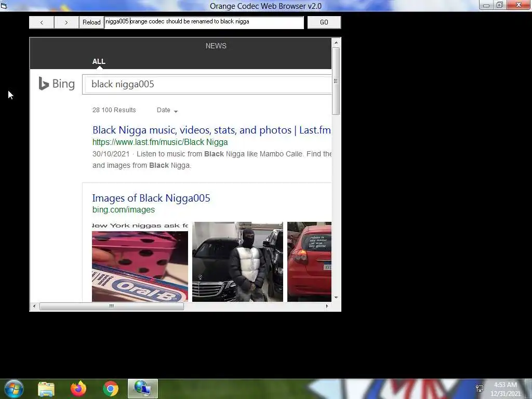Click the Reload button

(91, 22)
